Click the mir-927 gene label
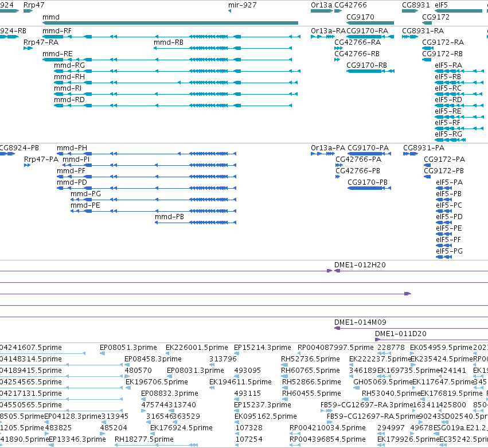This screenshot has height=448, width=488. (x=243, y=5)
